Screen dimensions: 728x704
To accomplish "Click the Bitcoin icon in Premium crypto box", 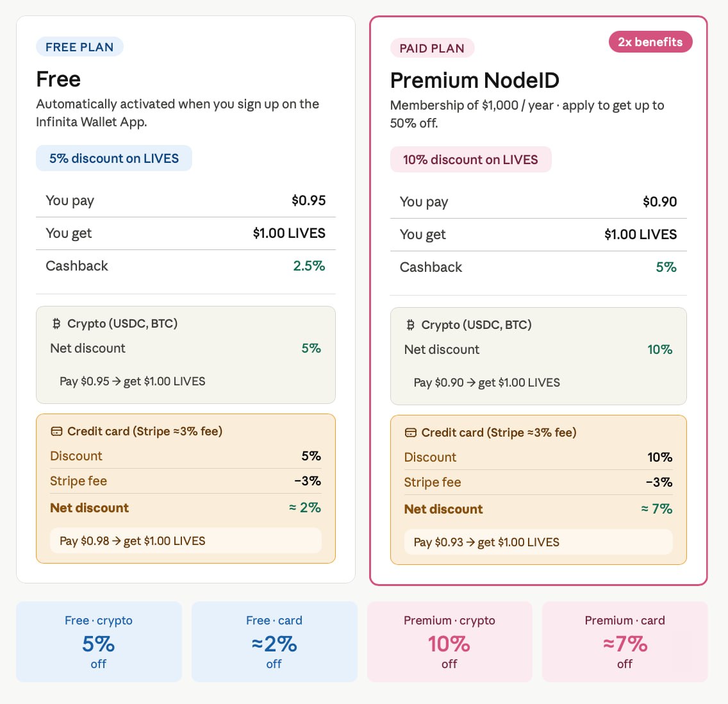I will [x=410, y=325].
